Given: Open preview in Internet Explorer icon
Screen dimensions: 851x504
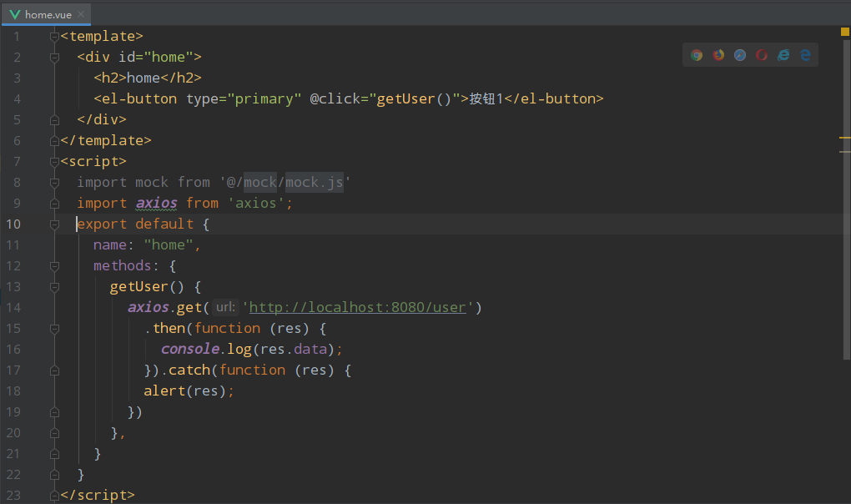Looking at the screenshot, I should click(783, 55).
